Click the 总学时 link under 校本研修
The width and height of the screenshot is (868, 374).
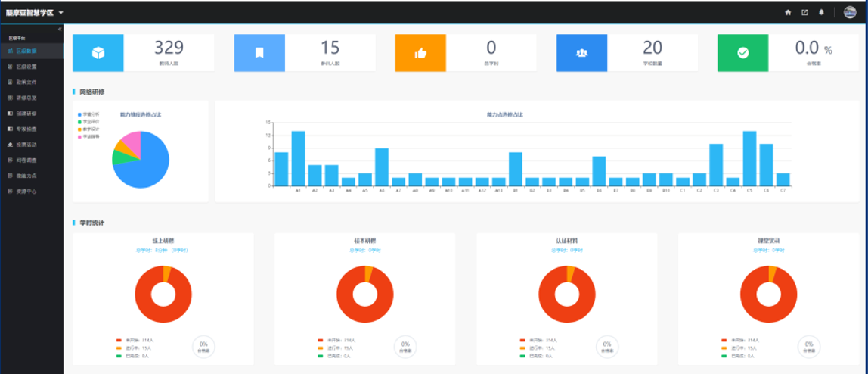(355, 249)
